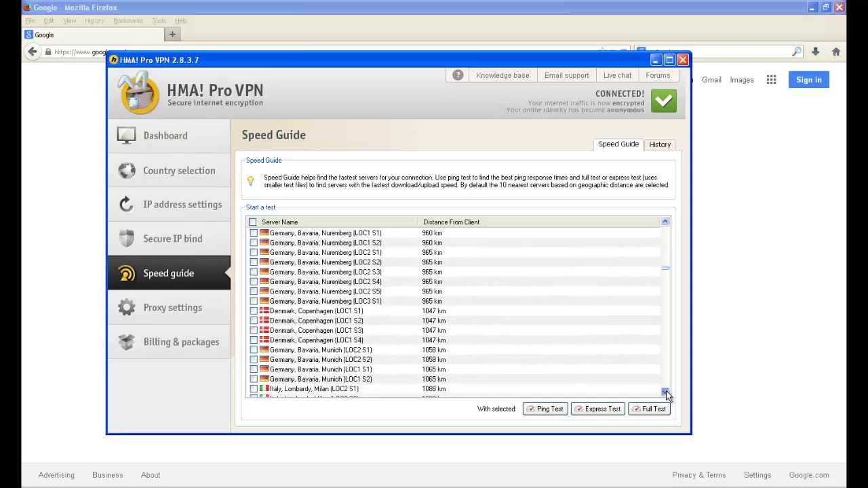Click the green connected checkmark icon

(663, 101)
